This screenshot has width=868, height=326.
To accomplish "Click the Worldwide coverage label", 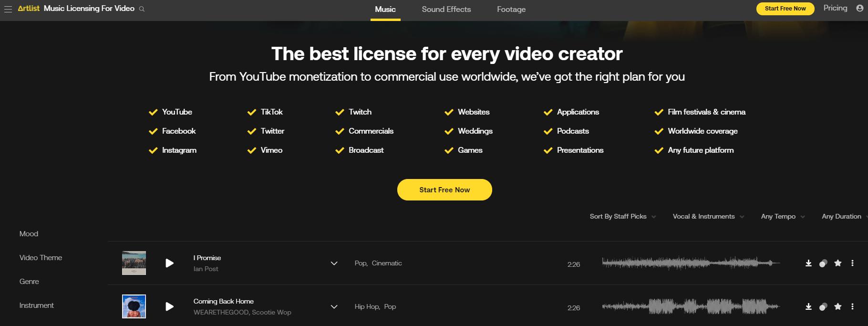I will [703, 131].
